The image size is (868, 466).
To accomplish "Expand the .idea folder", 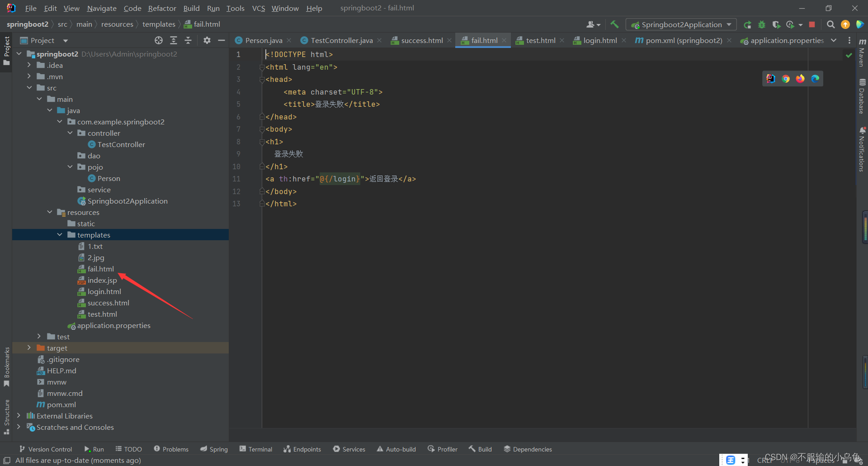I will click(x=29, y=65).
